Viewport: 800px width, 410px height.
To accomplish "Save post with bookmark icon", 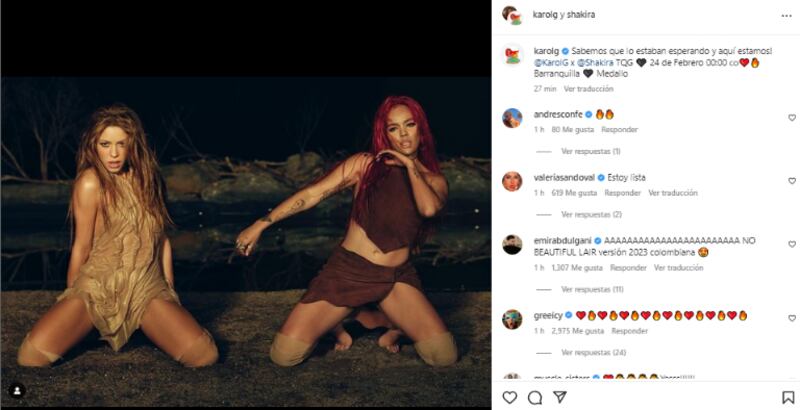I will 788,397.
